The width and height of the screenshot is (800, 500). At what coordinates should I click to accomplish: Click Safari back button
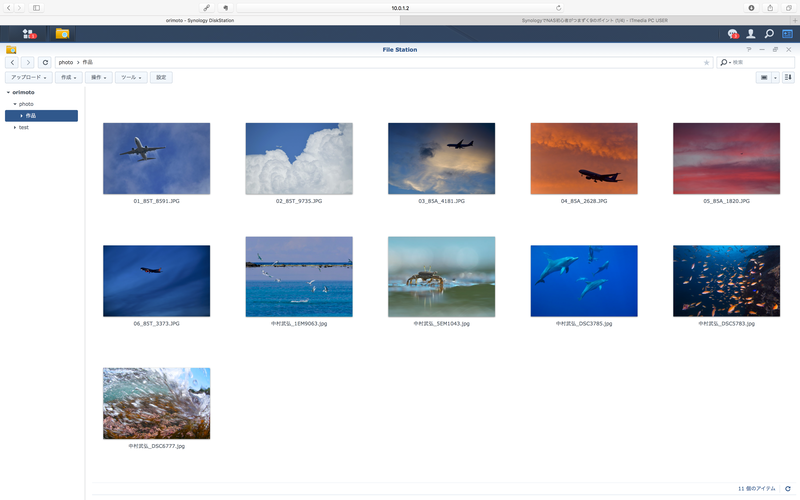(9, 8)
